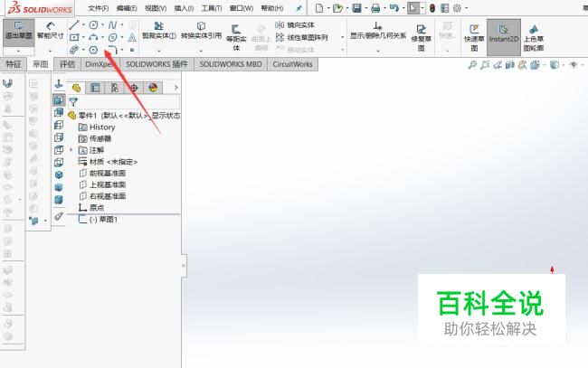Click Mirror Entities (镜向实体)

pos(295,25)
